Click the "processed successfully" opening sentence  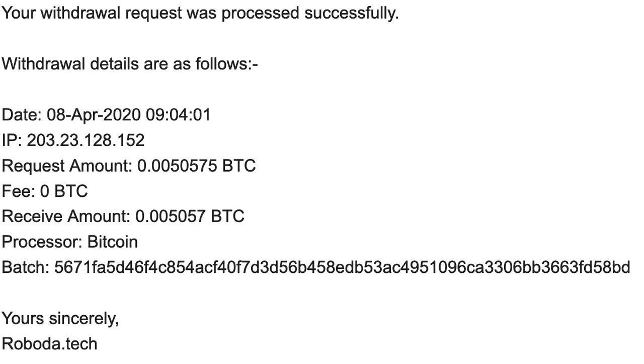[200, 13]
